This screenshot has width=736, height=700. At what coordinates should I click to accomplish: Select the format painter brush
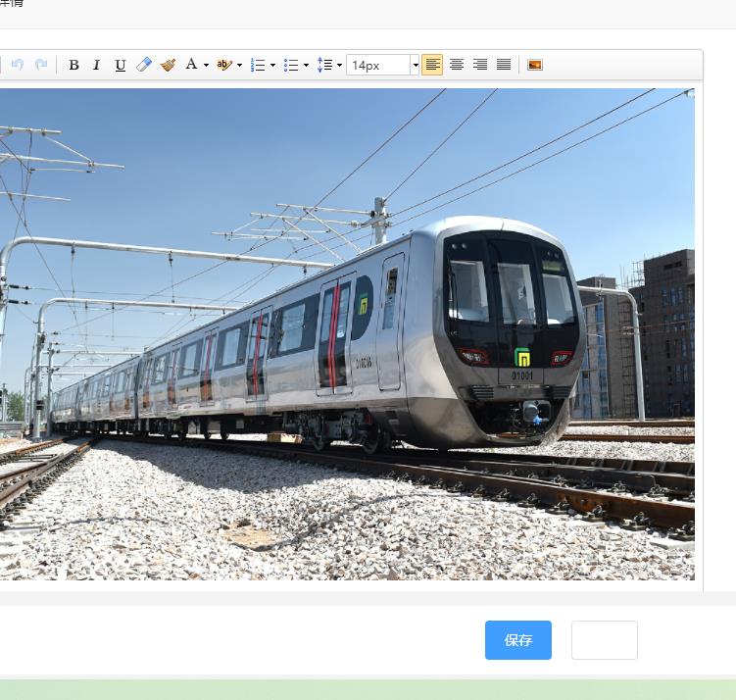click(x=168, y=65)
